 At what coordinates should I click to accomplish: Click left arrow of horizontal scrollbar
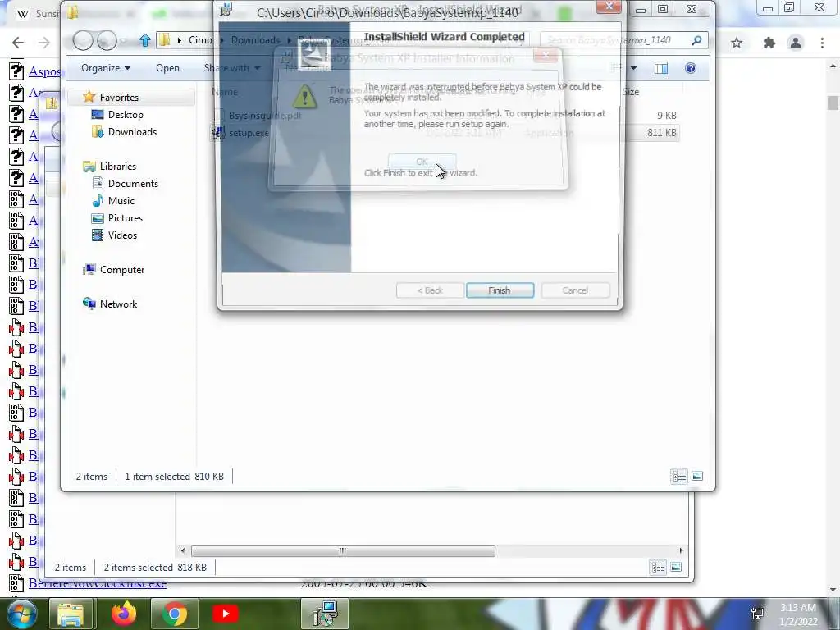point(183,550)
